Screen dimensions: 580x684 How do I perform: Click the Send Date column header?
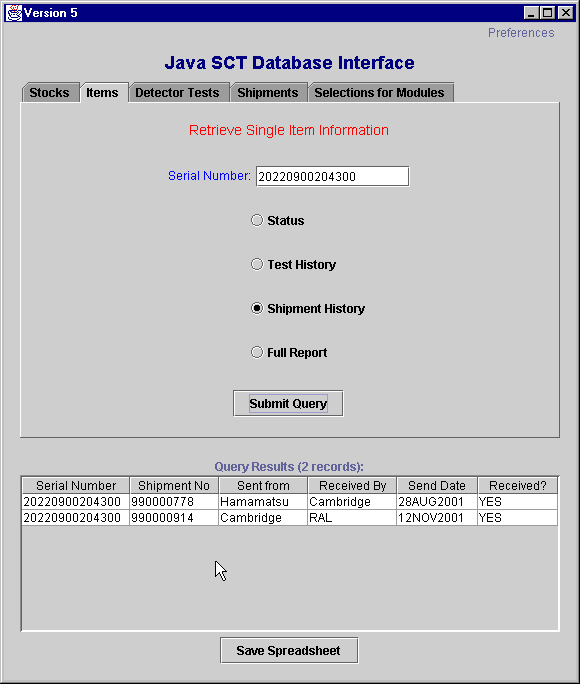point(437,486)
